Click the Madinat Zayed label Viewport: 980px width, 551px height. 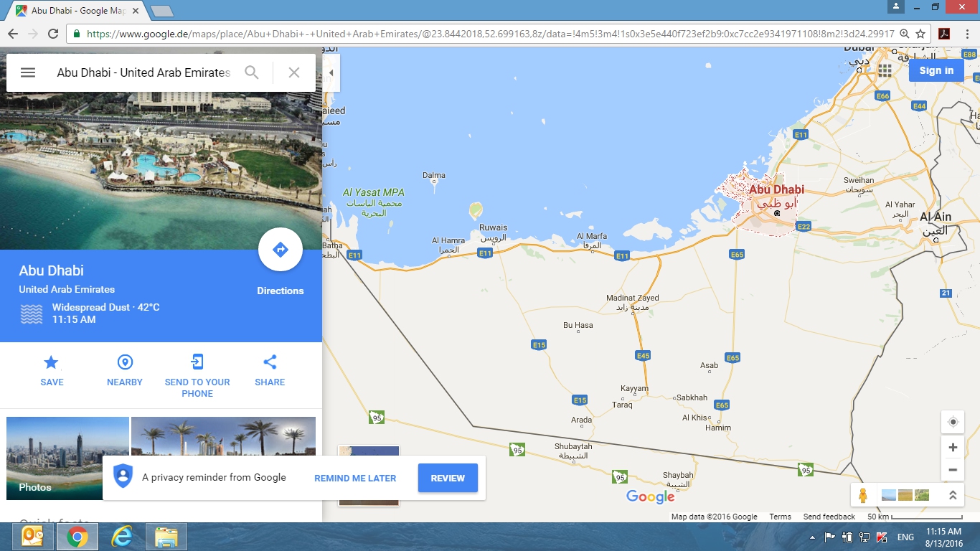[632, 298]
